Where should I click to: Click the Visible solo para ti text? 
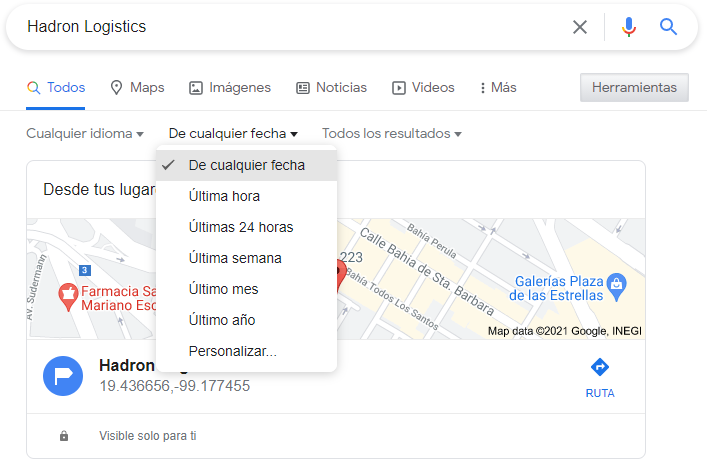[x=148, y=436]
